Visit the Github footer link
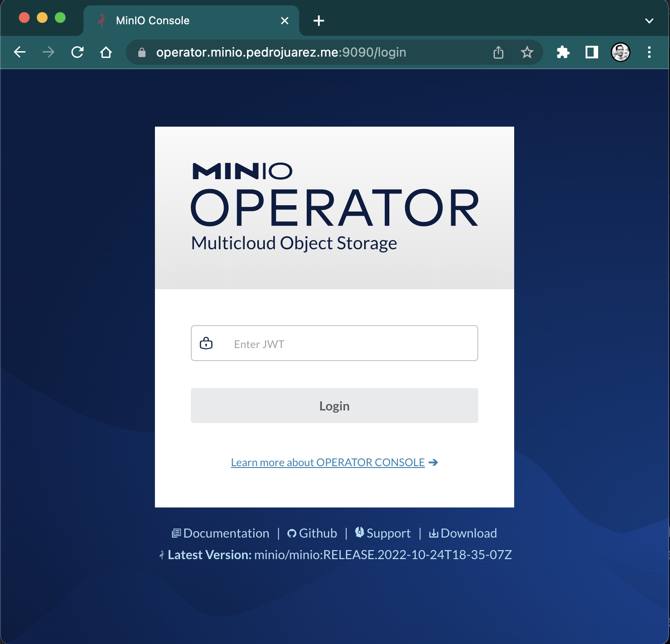The height and width of the screenshot is (644, 670). coord(317,533)
